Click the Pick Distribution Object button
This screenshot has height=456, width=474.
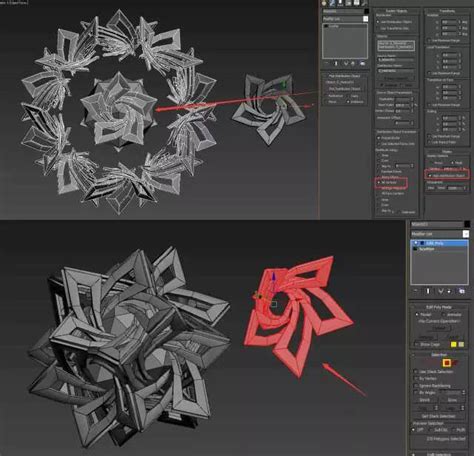(345, 89)
